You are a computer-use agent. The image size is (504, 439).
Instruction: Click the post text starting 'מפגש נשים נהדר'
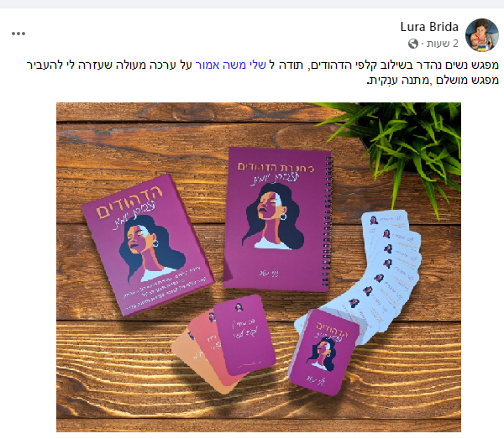[x=262, y=65]
